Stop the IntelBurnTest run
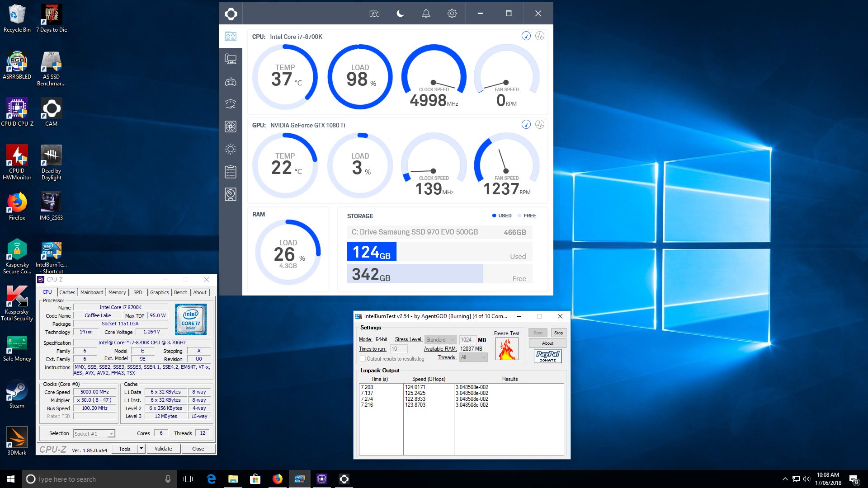This screenshot has width=868, height=488. coord(558,333)
